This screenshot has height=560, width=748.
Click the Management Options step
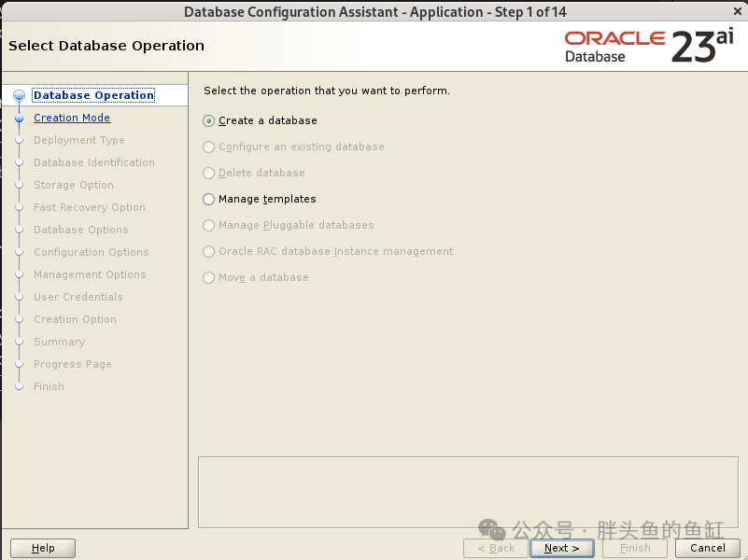pos(90,274)
